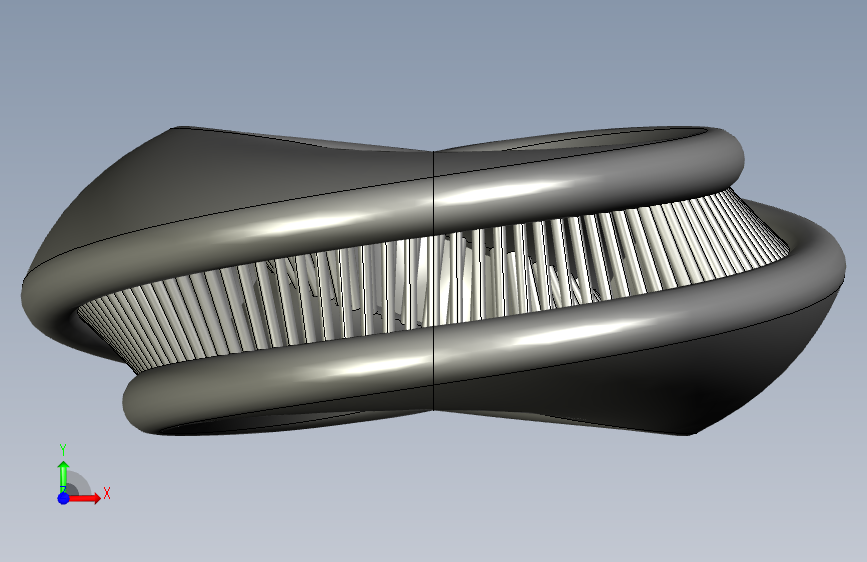This screenshot has height=562, width=867.
Task: Click the blue Z axis origin dot
Action: (x=64, y=498)
